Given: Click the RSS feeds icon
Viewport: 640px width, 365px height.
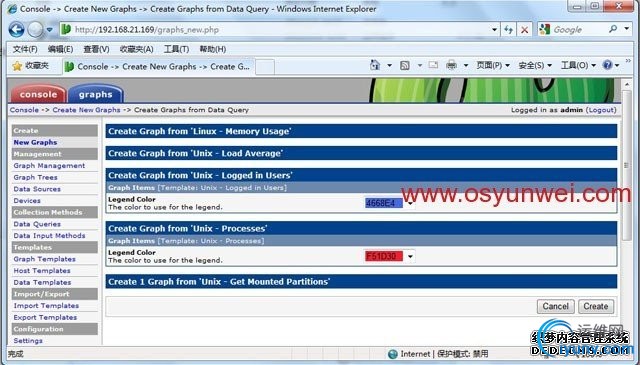Looking at the screenshot, I should (404, 65).
